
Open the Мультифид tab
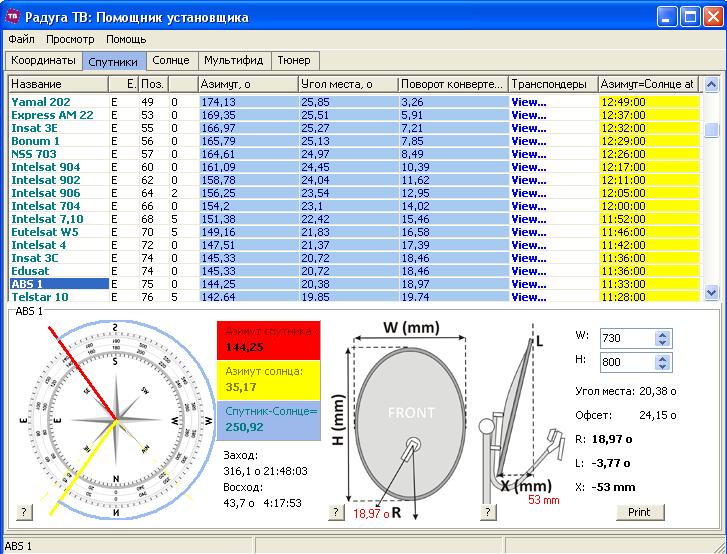click(234, 60)
